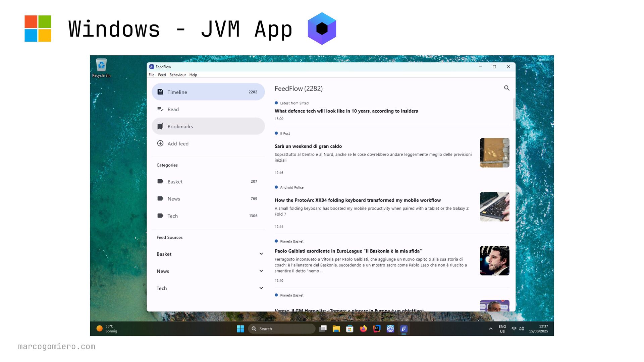This screenshot has height=362, width=644.
Task: Open Microsoft Store from the taskbar
Action: pos(350,329)
